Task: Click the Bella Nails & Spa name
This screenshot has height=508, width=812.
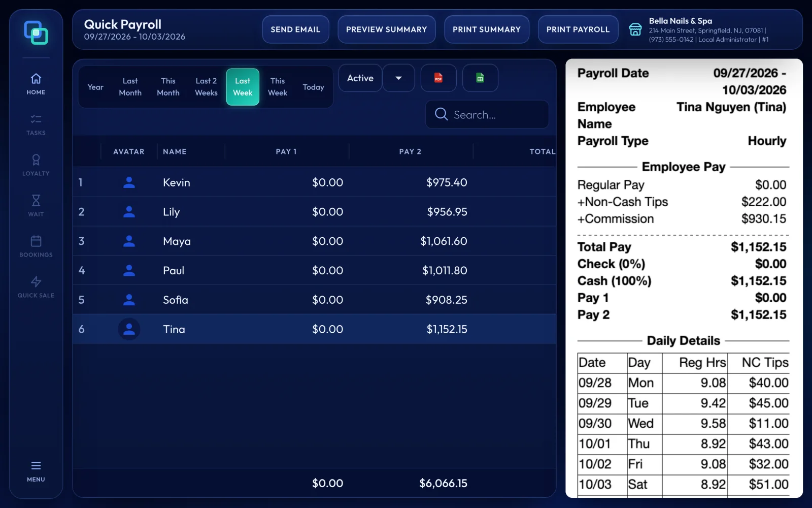Action: point(681,21)
